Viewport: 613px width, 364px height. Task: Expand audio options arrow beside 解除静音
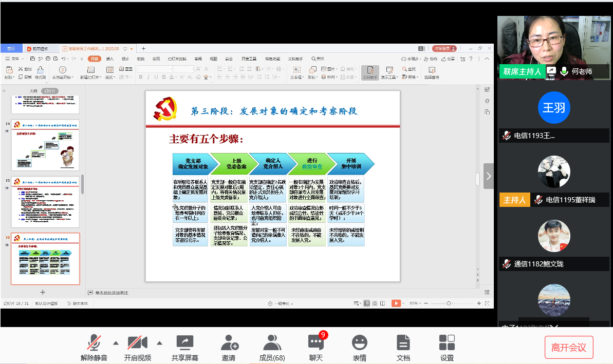(x=116, y=343)
